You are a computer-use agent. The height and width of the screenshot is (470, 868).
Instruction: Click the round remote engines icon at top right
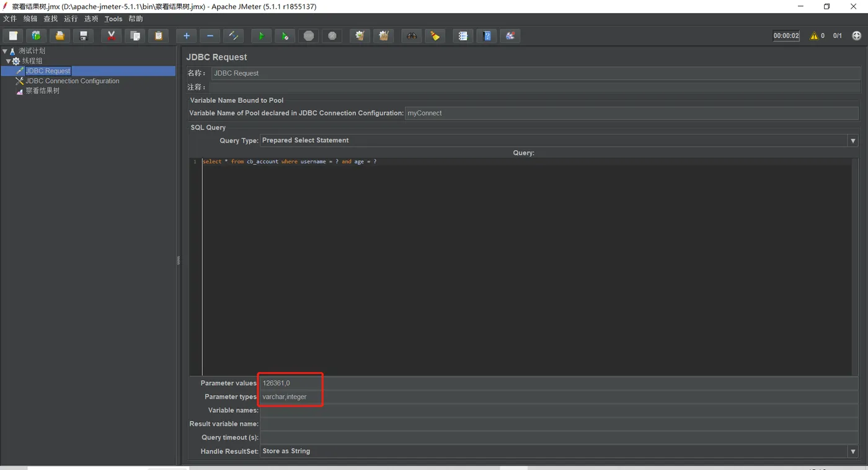pyautogui.click(x=857, y=36)
